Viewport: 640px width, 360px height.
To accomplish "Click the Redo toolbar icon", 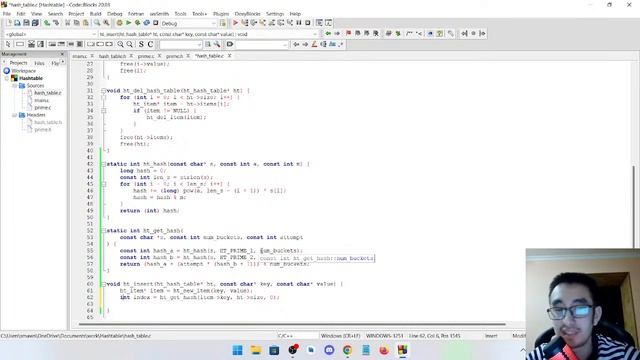I will point(56,23).
